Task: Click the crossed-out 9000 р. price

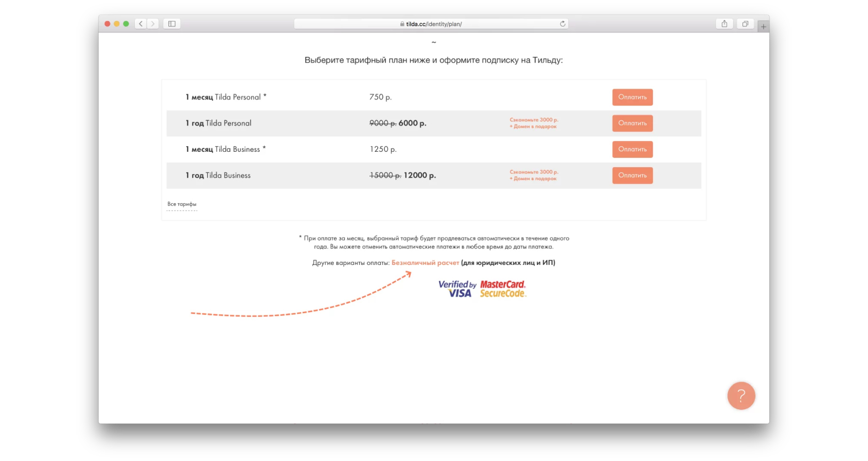Action: point(383,123)
